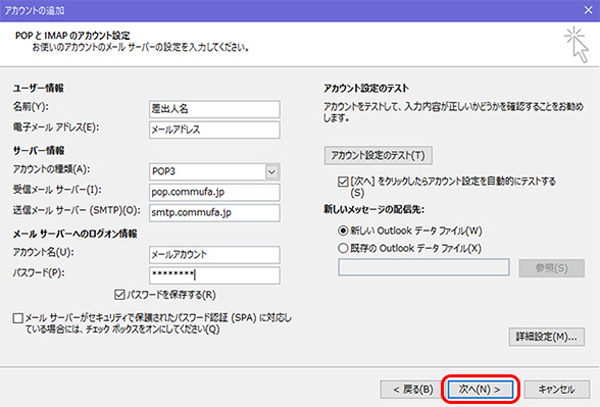Focus the 電子メール アドレス text box
Image resolution: width=600 pixels, height=407 pixels.
tap(211, 127)
